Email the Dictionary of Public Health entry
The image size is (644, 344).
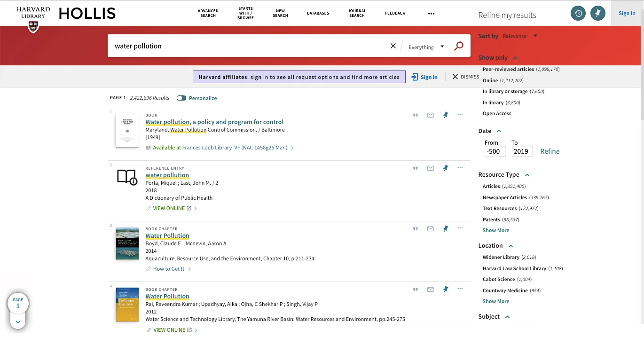[430, 168]
